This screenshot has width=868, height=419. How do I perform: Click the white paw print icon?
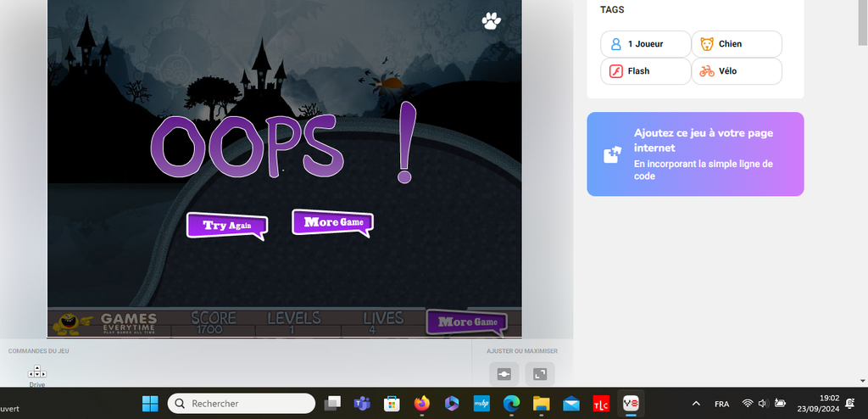point(492,20)
